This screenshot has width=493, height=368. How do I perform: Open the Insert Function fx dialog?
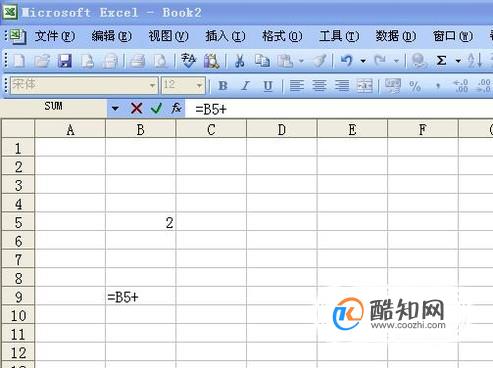176,108
